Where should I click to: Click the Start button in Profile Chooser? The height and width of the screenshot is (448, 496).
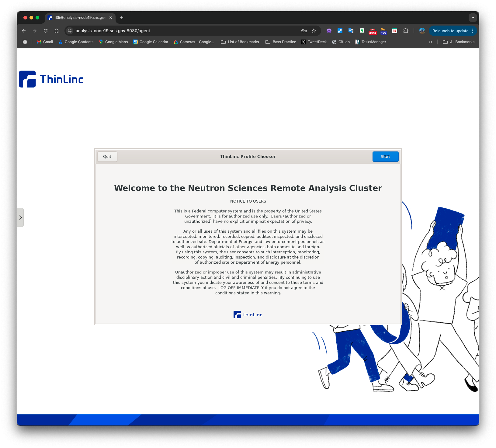[385, 157]
